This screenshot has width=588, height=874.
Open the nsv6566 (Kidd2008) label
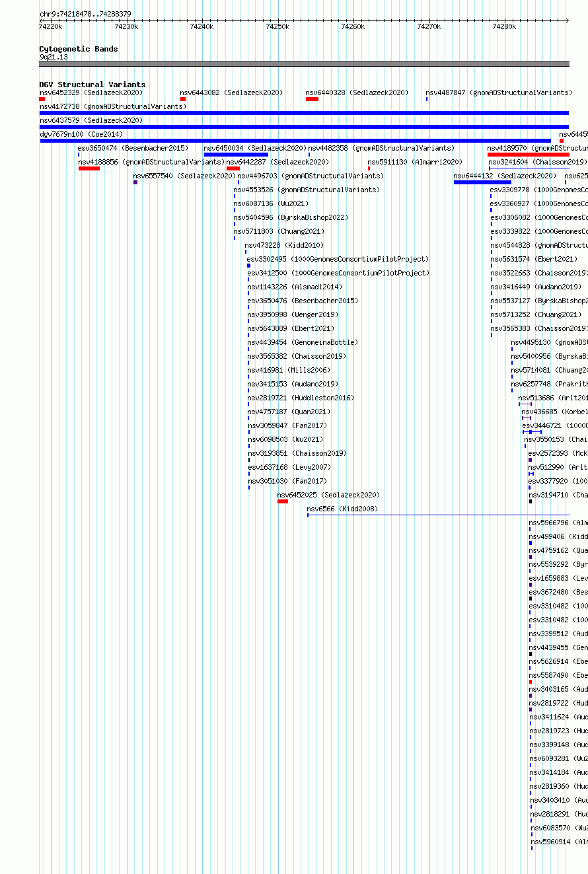(x=342, y=509)
